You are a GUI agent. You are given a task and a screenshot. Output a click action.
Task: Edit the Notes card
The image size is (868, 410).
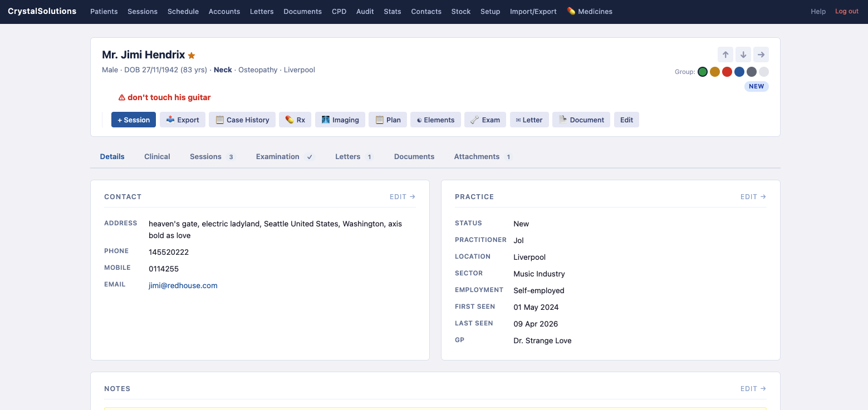(x=753, y=388)
